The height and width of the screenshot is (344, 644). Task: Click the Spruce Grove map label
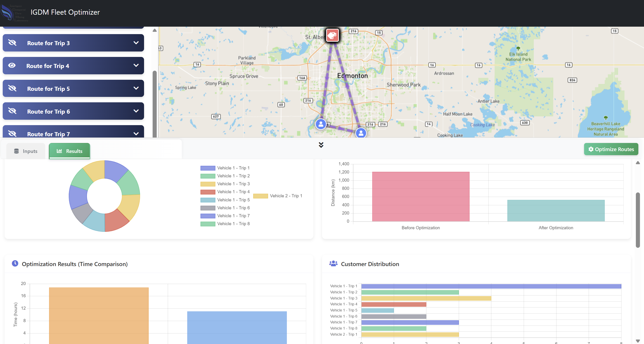[x=244, y=76]
